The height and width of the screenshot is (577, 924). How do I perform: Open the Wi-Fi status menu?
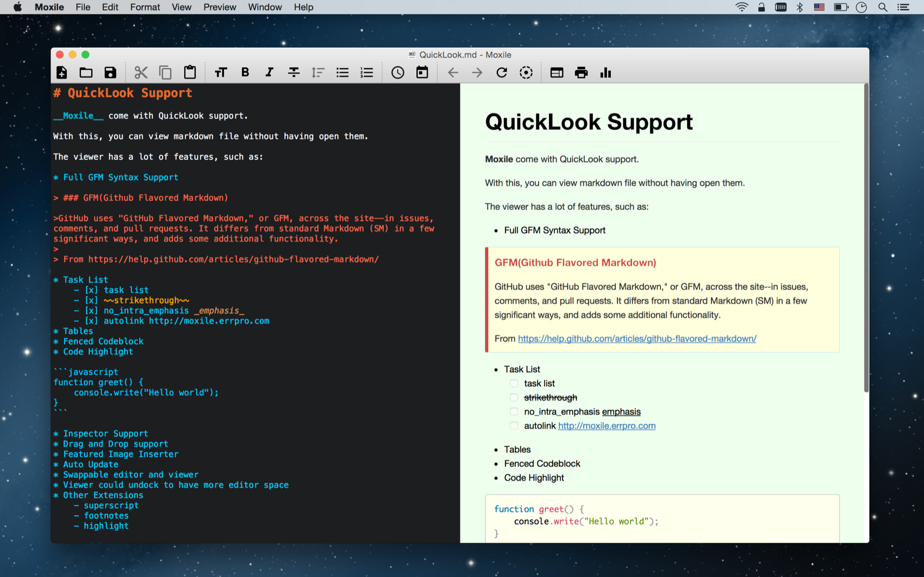click(741, 7)
